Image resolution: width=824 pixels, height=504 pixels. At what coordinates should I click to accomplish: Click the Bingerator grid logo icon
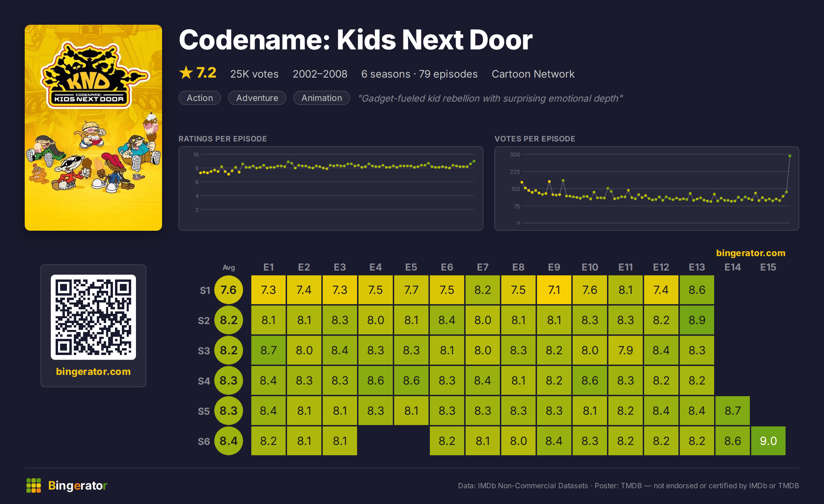[x=34, y=485]
